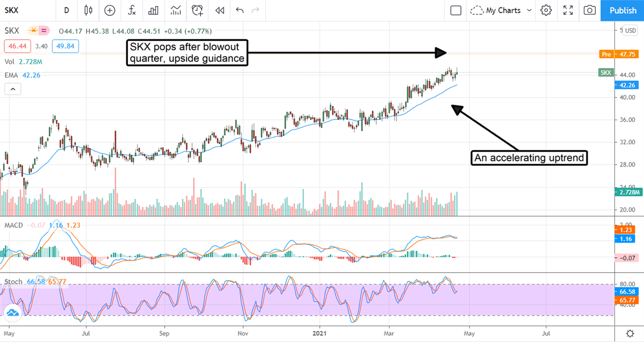
Task: Click the Vol indicator legend label
Action: [x=9, y=62]
